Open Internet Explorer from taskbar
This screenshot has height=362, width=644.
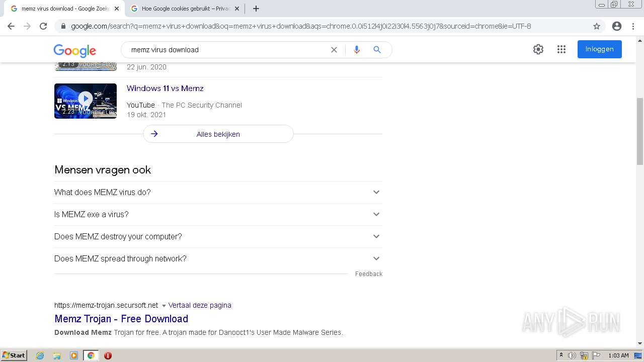point(40,355)
